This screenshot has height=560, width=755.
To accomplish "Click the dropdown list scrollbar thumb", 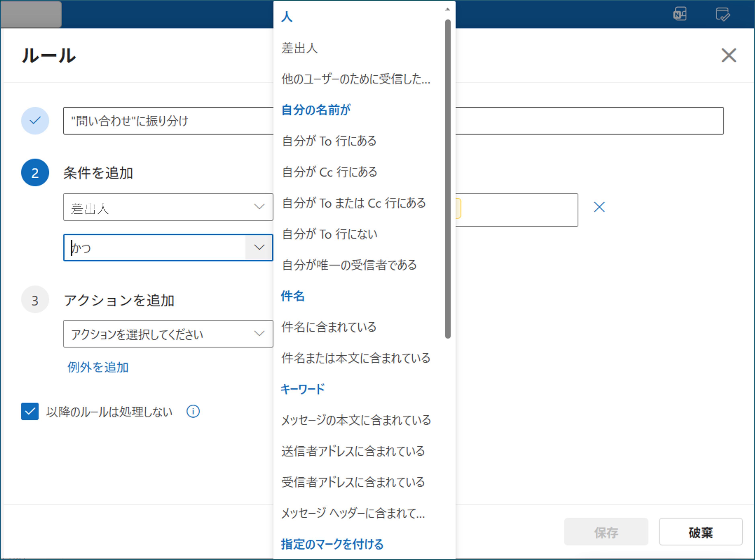I will [448, 179].
